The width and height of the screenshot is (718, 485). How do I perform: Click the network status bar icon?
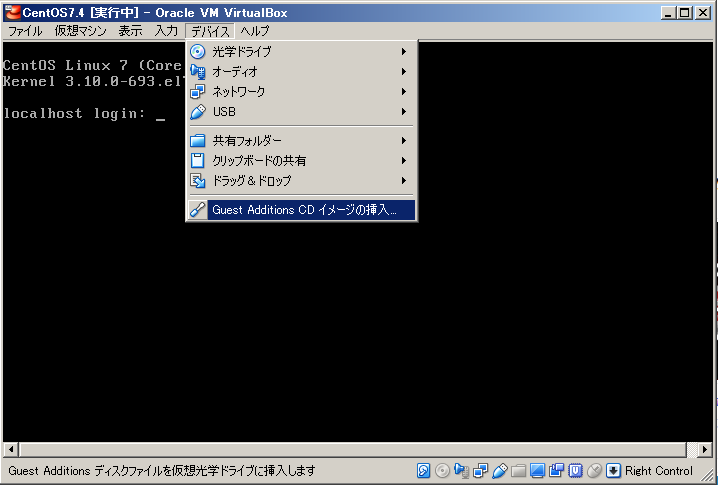pos(480,470)
